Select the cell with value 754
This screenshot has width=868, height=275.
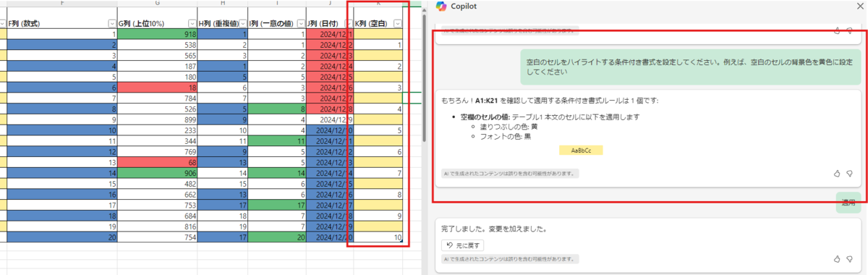coord(157,237)
